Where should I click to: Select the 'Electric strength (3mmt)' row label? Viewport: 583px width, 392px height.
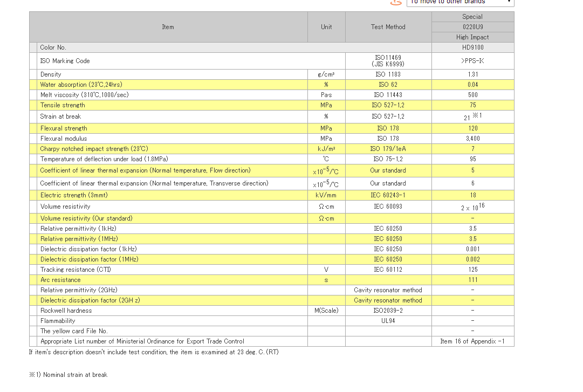point(74,195)
